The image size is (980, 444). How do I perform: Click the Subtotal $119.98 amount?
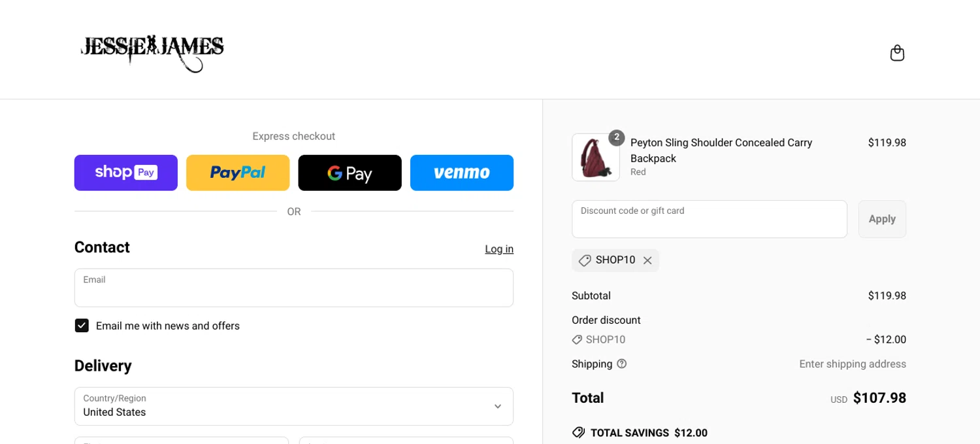[887, 296]
